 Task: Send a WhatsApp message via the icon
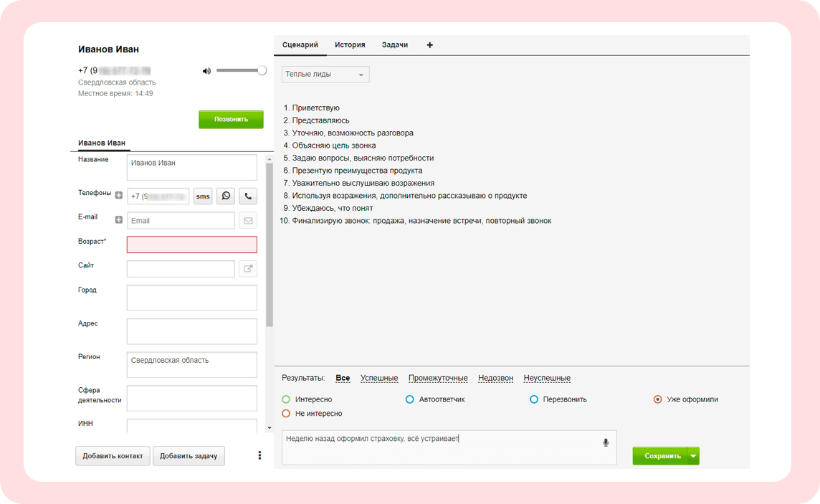point(226,196)
